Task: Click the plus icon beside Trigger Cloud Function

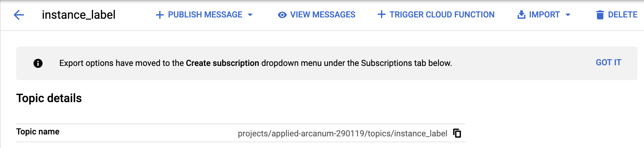Action: click(x=381, y=15)
